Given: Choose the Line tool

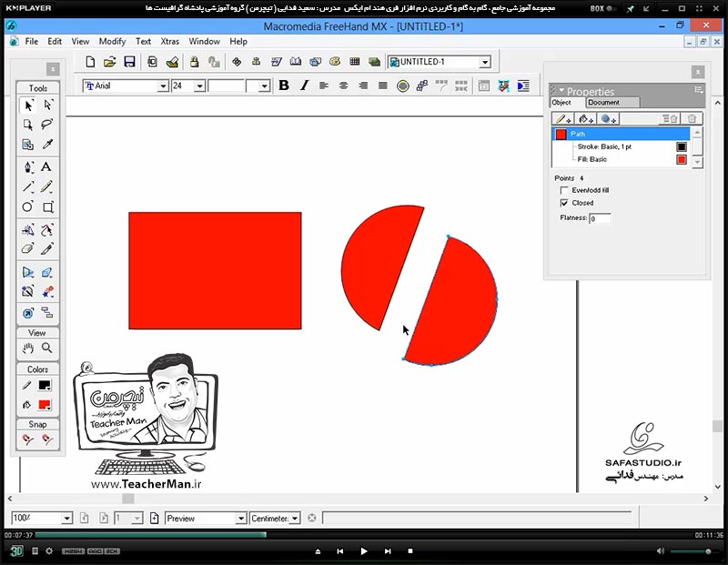Looking at the screenshot, I should 28,187.
